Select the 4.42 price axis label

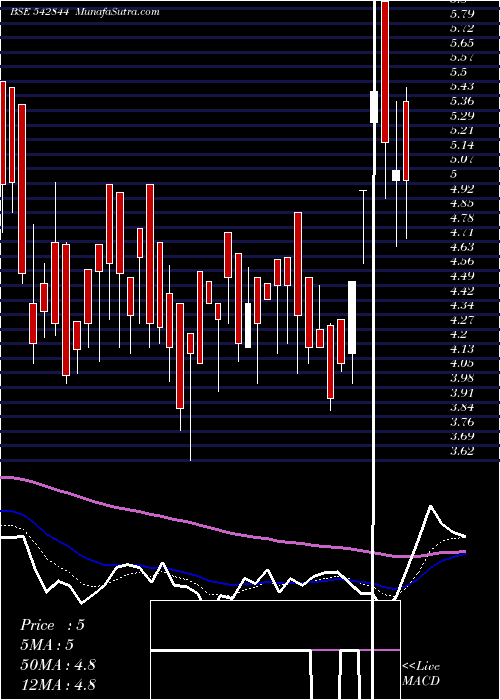[462, 291]
